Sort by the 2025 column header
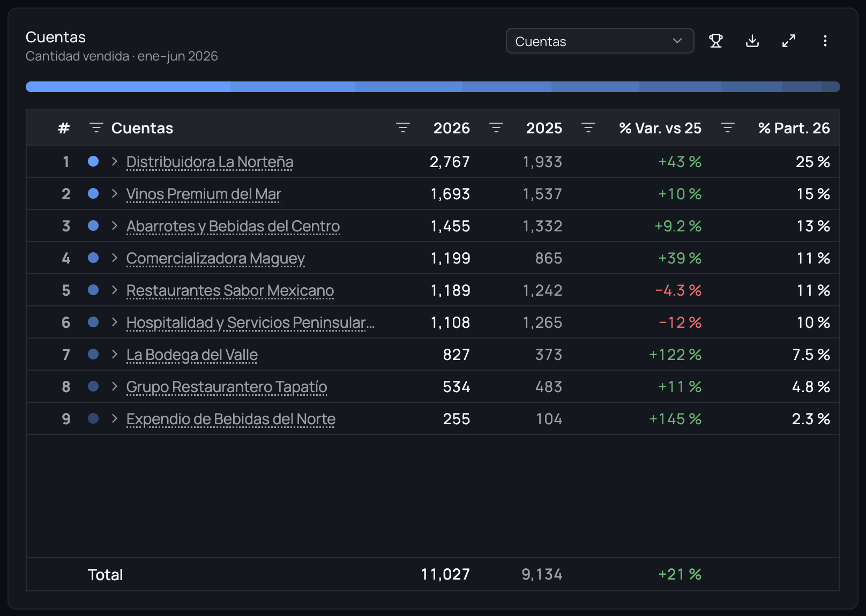866x616 pixels. pyautogui.click(x=544, y=128)
